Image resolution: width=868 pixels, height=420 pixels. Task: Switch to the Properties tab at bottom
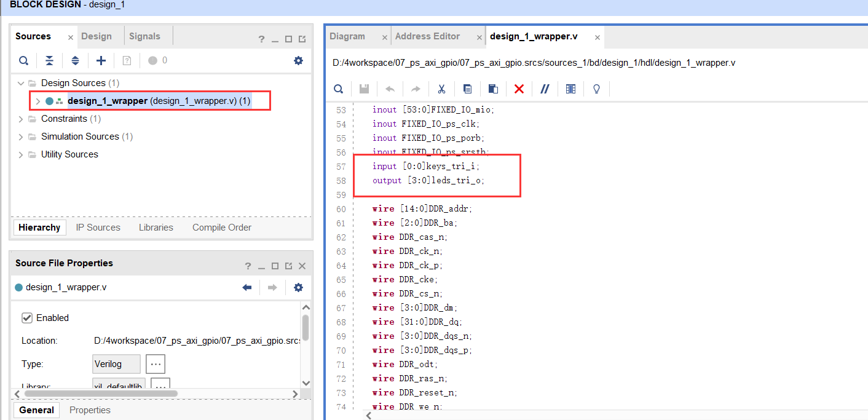click(90, 410)
